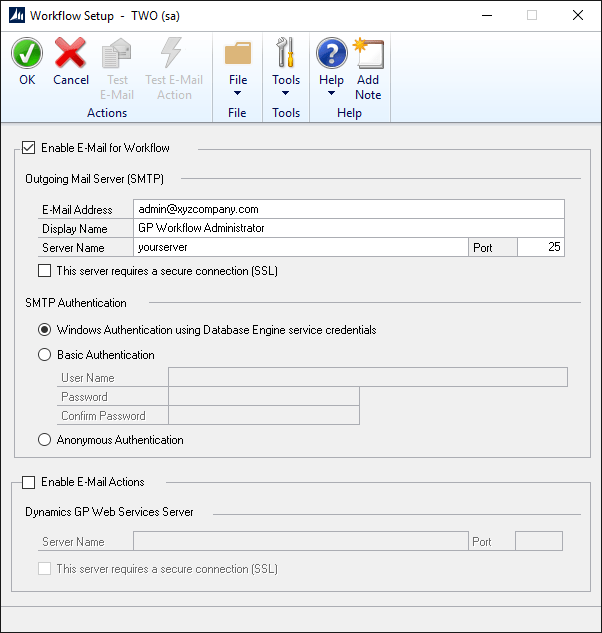Check the SMTP secure connection (SSL) box
The width and height of the screenshot is (602, 633).
point(44,270)
